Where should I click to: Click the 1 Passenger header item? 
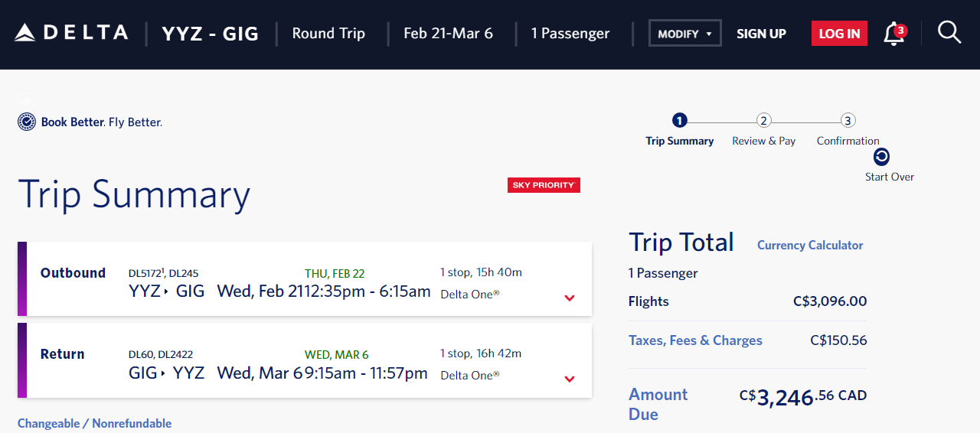click(570, 34)
